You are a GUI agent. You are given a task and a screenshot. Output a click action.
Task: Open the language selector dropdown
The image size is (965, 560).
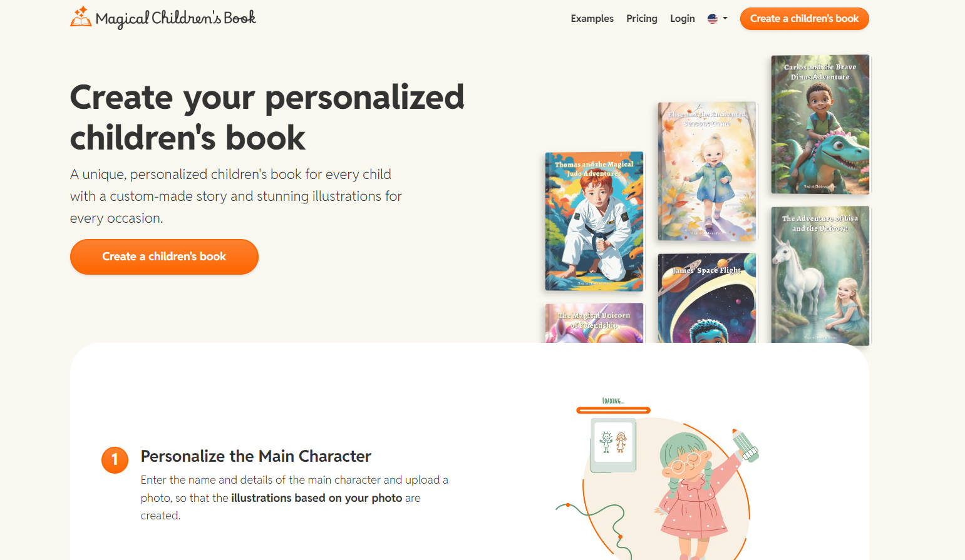click(717, 19)
